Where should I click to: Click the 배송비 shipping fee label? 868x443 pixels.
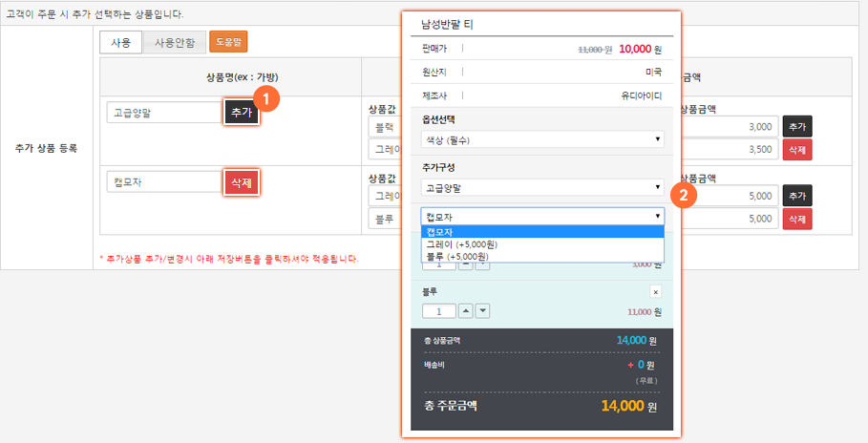pyautogui.click(x=434, y=365)
